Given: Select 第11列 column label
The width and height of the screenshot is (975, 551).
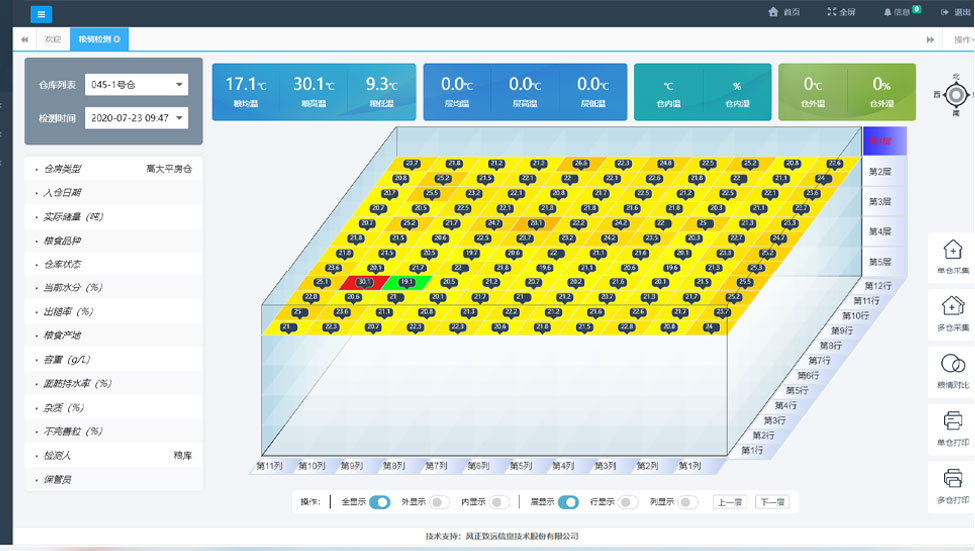Looking at the screenshot, I should (x=270, y=466).
